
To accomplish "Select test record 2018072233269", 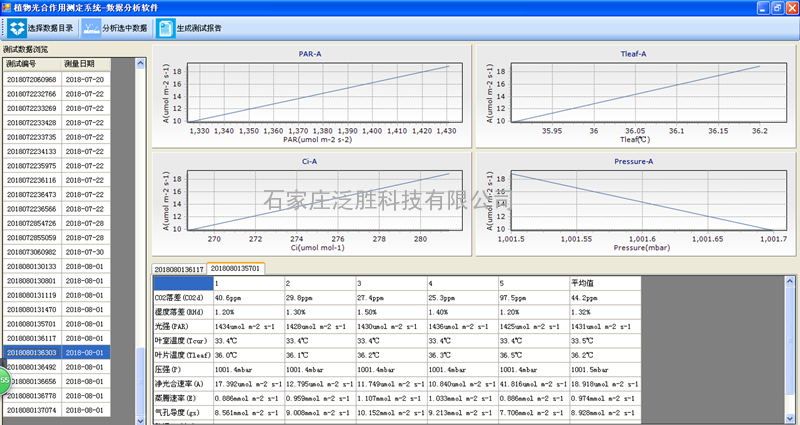I will tap(57, 108).
